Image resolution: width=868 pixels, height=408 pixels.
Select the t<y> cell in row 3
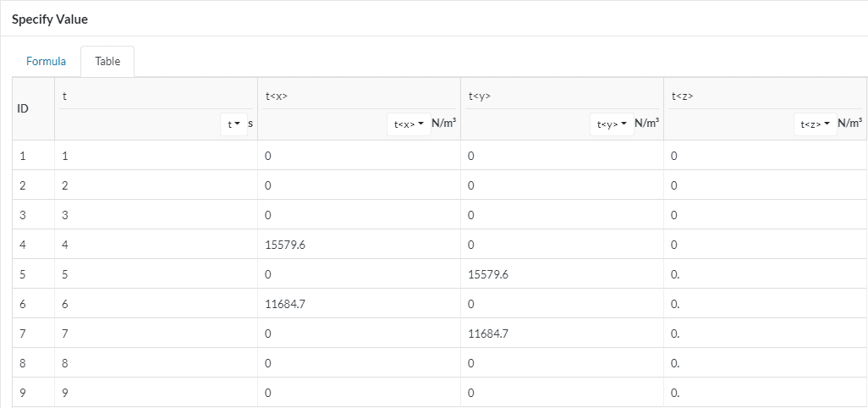click(563, 215)
